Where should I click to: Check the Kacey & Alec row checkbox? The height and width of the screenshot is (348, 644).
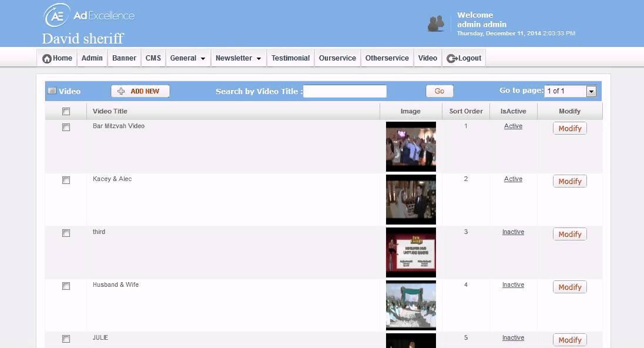(66, 180)
